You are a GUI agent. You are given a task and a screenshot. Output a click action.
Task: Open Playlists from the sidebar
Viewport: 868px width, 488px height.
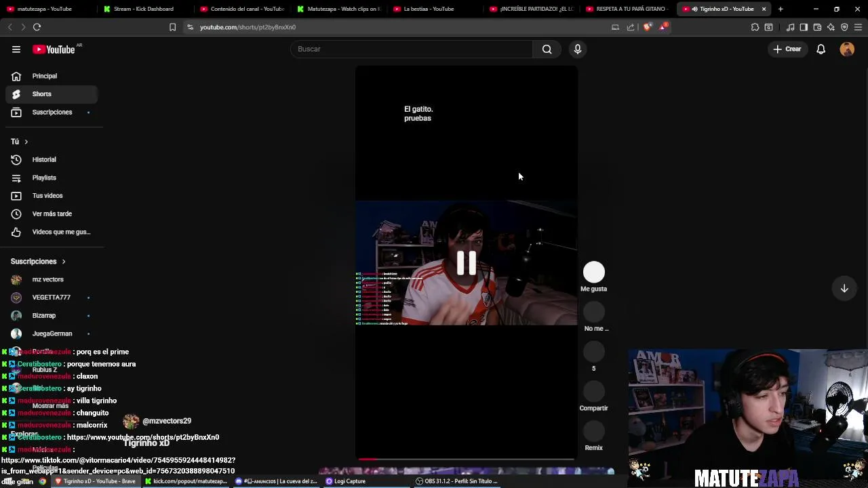[52, 178]
